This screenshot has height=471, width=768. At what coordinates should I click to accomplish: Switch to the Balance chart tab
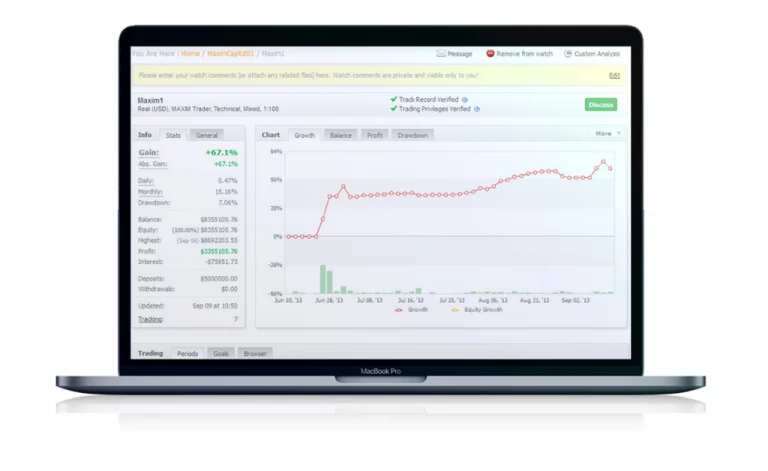pyautogui.click(x=340, y=135)
